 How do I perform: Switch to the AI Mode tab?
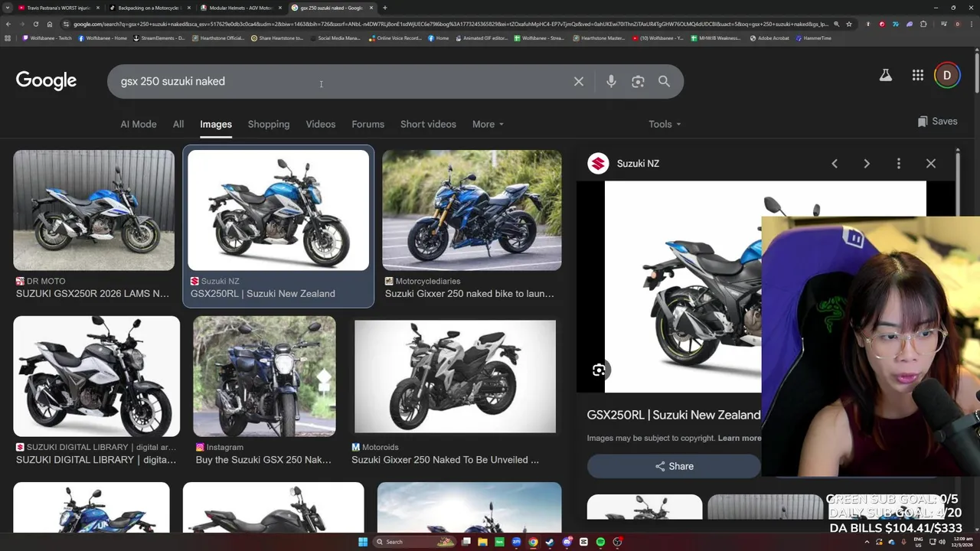(x=139, y=124)
